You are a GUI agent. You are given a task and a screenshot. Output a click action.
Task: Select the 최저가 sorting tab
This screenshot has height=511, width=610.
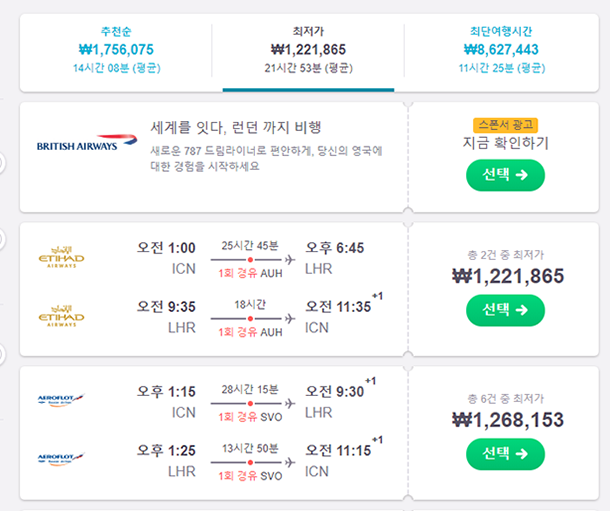click(308, 50)
